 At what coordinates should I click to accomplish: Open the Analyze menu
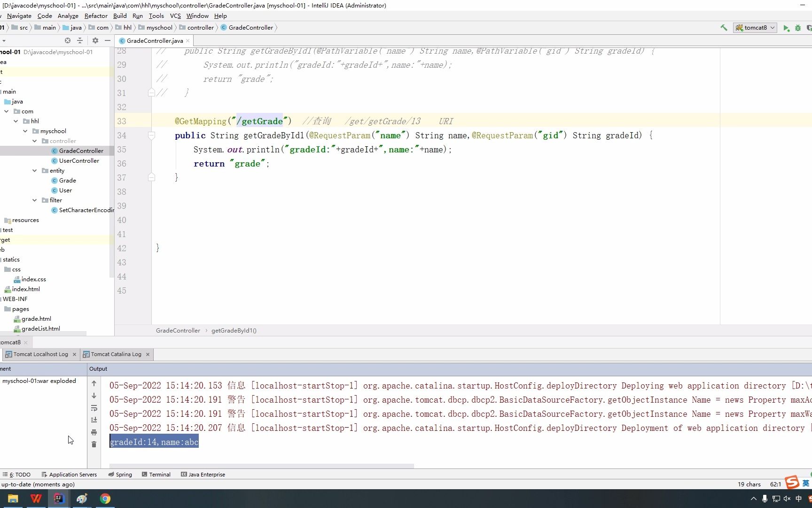pos(68,16)
